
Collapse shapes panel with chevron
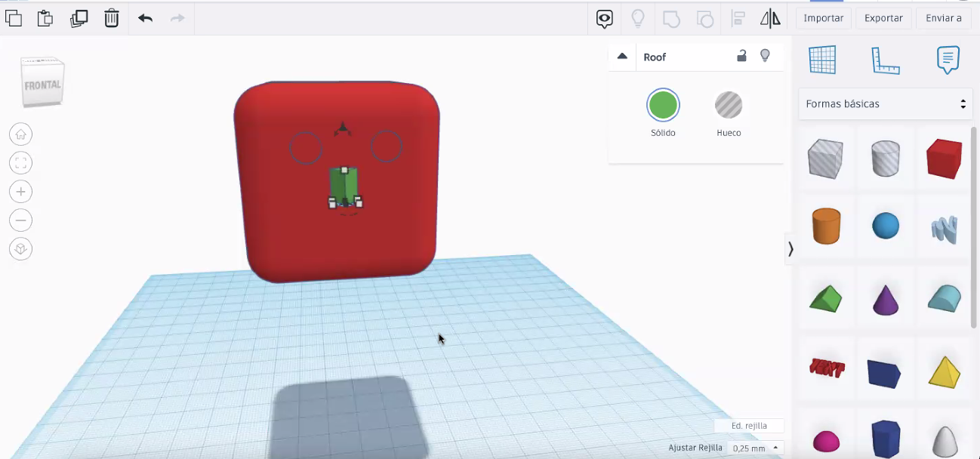pyautogui.click(x=790, y=248)
